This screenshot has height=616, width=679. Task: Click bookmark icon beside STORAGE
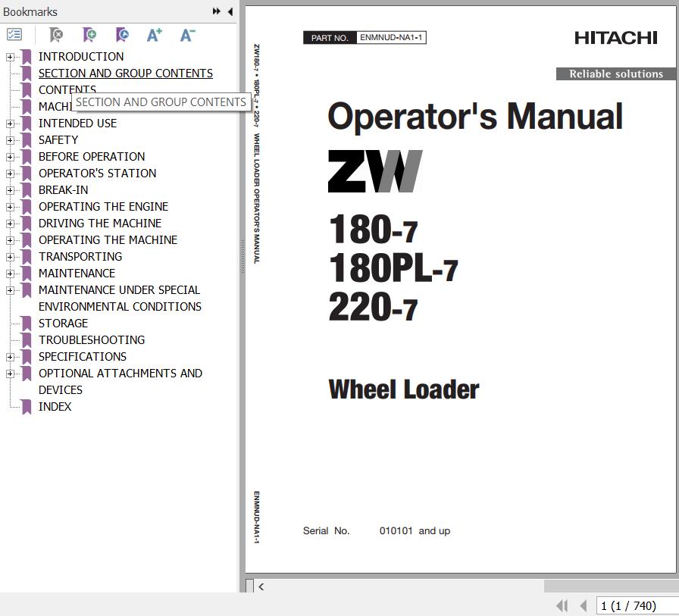[x=27, y=324]
